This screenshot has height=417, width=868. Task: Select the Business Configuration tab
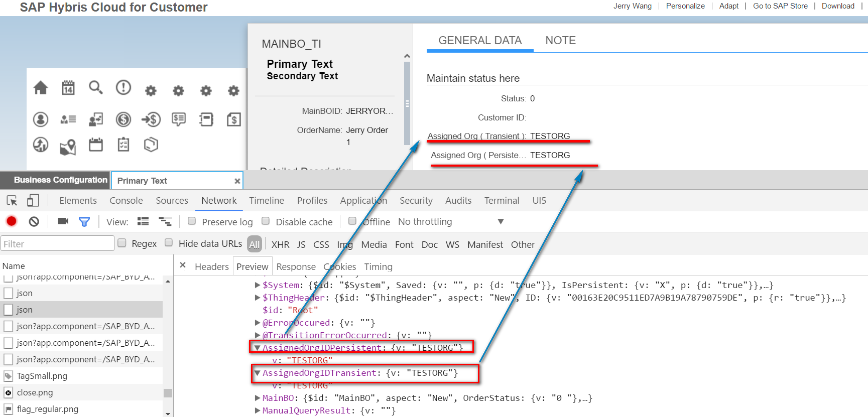click(x=55, y=180)
